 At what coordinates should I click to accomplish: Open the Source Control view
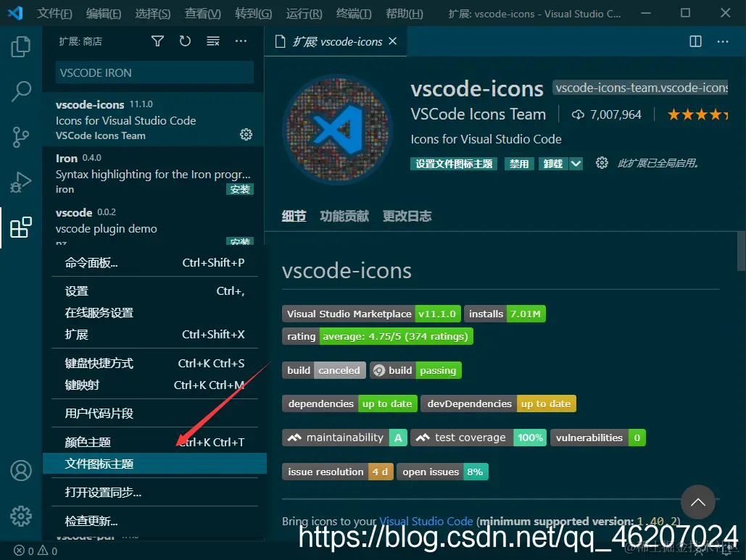(20, 137)
